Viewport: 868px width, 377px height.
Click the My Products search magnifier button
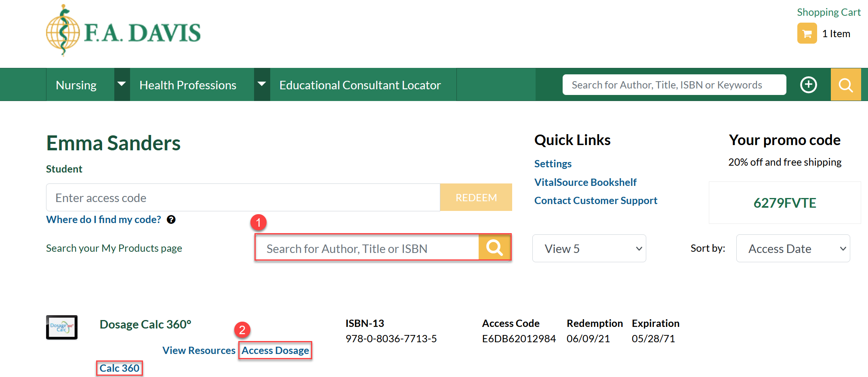coord(494,247)
